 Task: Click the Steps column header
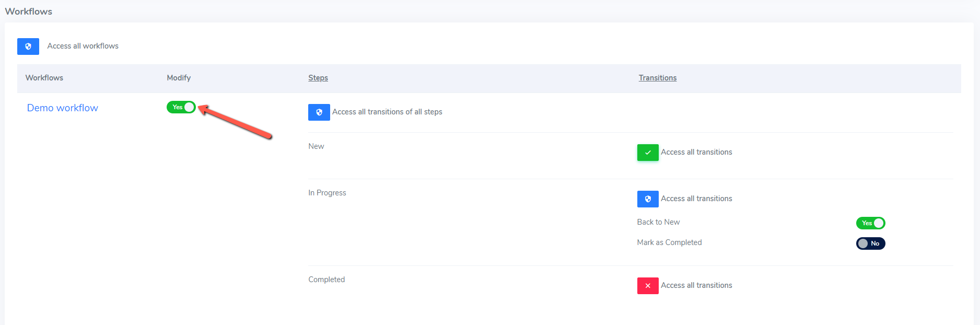[x=318, y=78]
